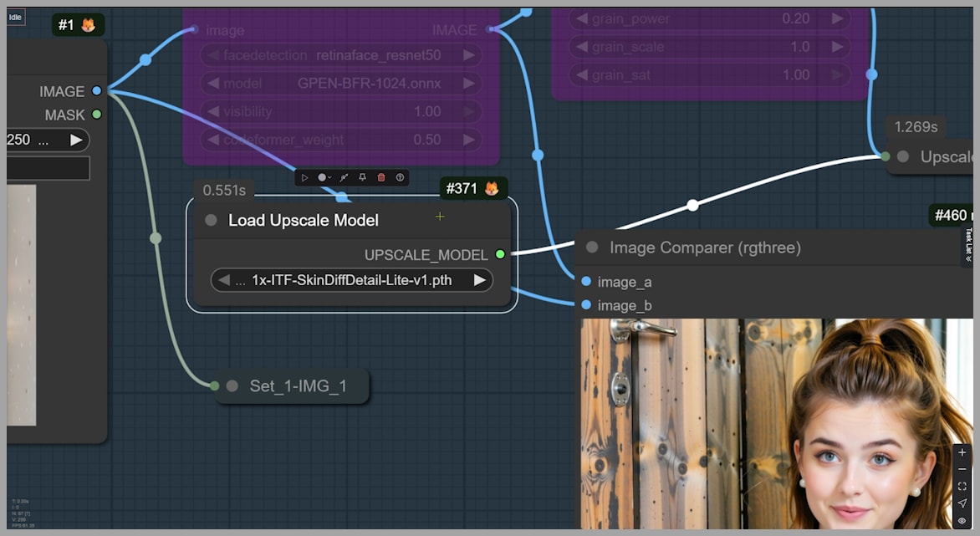The width and height of the screenshot is (980, 536).
Task: Toggle link visibility eye icon
Action: (962, 520)
